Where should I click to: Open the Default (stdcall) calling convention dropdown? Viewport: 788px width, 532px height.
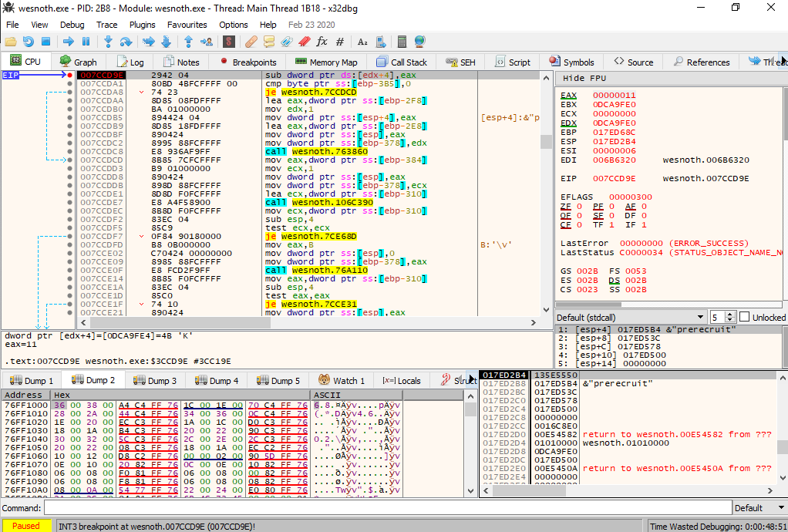click(x=630, y=318)
